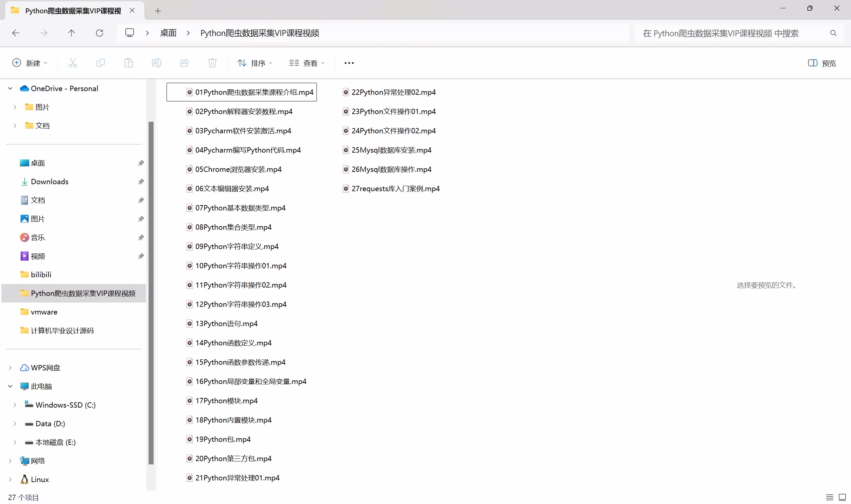Click the Back navigation button
Viewport: 851px width, 504px height.
pyautogui.click(x=16, y=33)
